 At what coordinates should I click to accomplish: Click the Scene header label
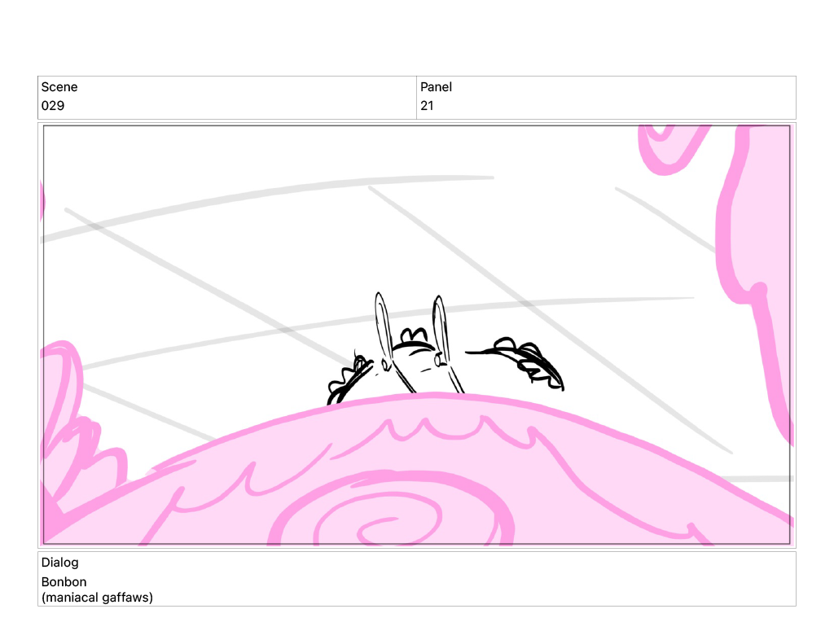59,87
